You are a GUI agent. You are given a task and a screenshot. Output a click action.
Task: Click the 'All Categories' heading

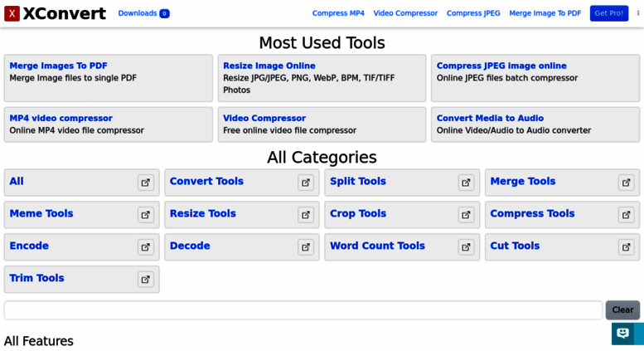pyautogui.click(x=322, y=158)
